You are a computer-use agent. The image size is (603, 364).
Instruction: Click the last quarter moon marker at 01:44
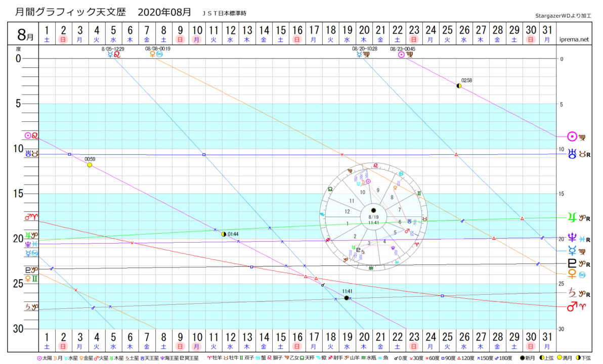point(224,234)
